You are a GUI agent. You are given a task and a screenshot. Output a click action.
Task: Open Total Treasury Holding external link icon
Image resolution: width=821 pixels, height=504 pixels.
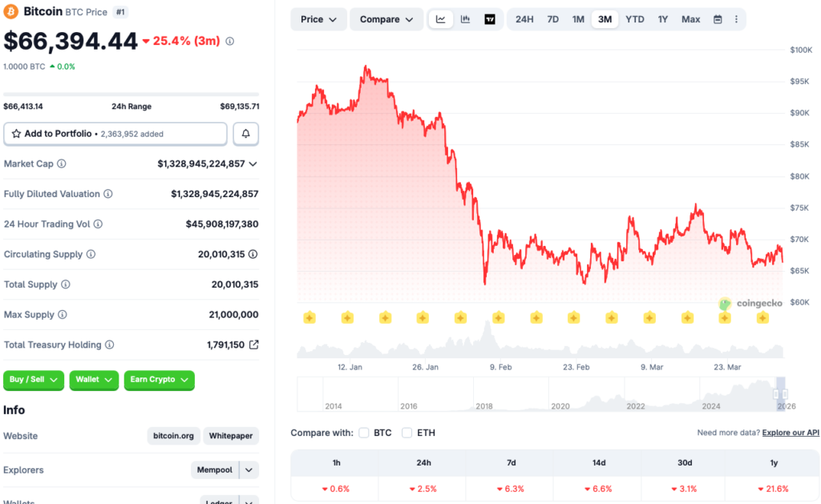(x=253, y=345)
